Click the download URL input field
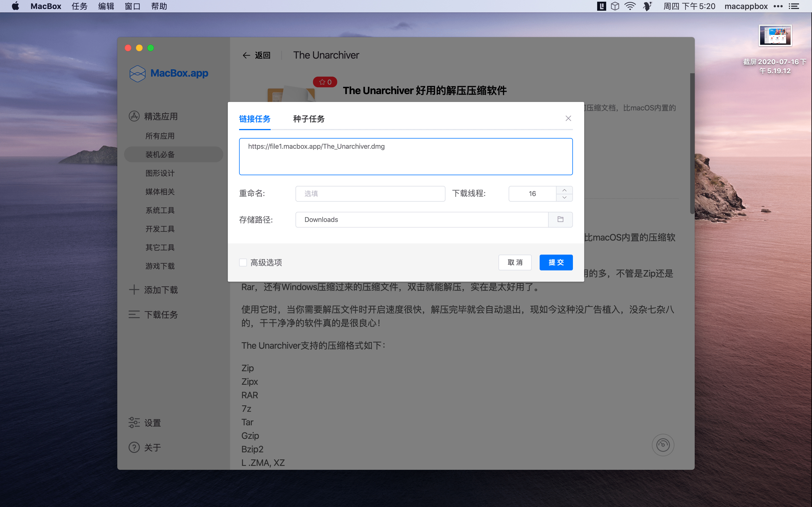This screenshot has height=507, width=812. click(406, 156)
